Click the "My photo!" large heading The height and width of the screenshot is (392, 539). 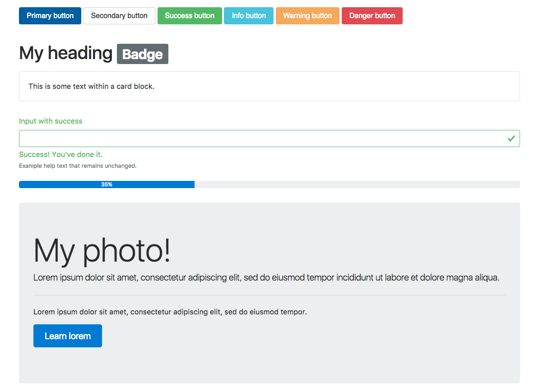102,251
